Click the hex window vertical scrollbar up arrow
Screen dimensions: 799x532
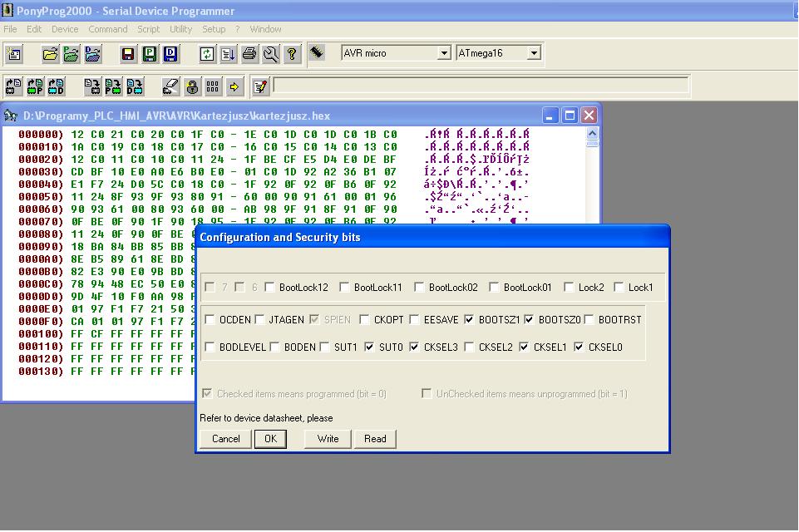pyautogui.click(x=592, y=134)
